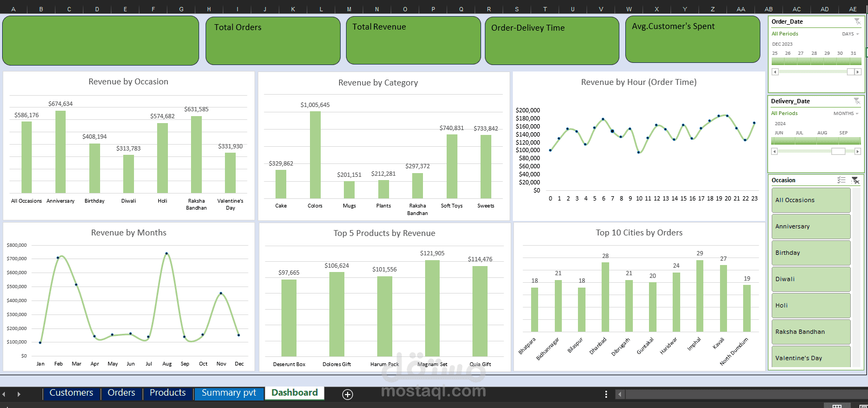Viewport: 868px width, 408px height.
Task: Click the $1,005,645 data label
Action: pos(315,105)
